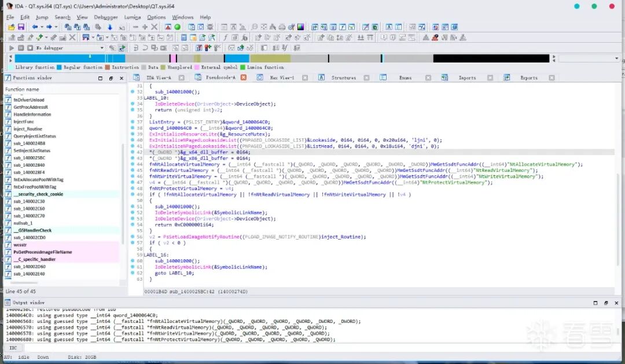This screenshot has height=364, width=625.
Task: Switch to the Imports tab
Action: tap(467, 78)
